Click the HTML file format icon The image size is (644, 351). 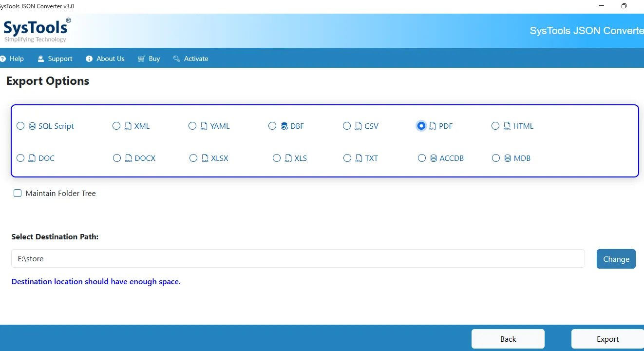507,126
